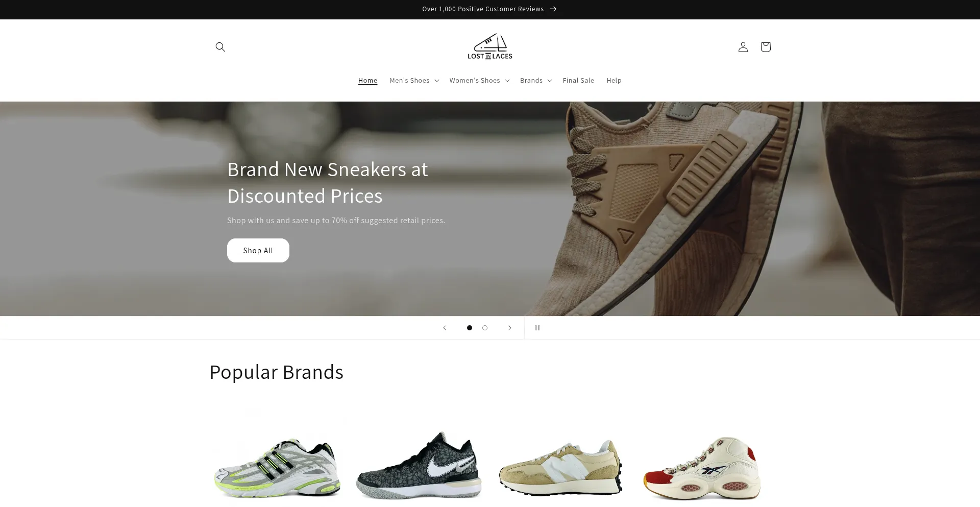Select the second slide dot
This screenshot has width=980, height=507.
click(x=485, y=328)
